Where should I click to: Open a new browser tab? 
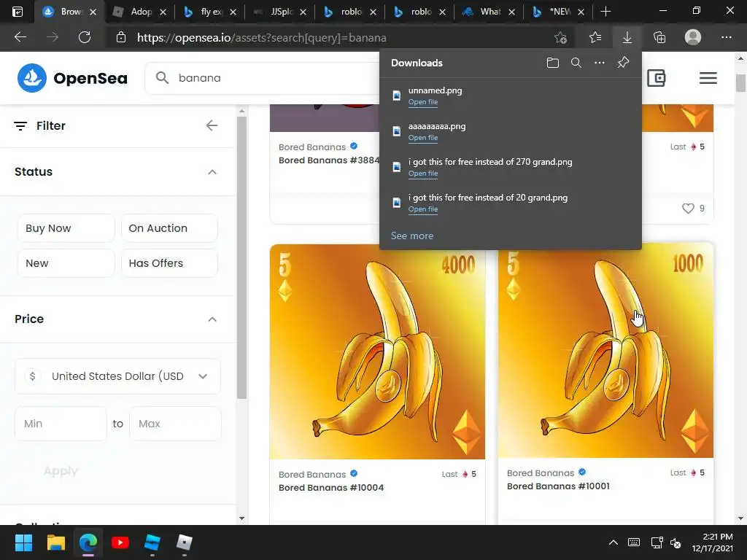pyautogui.click(x=605, y=12)
